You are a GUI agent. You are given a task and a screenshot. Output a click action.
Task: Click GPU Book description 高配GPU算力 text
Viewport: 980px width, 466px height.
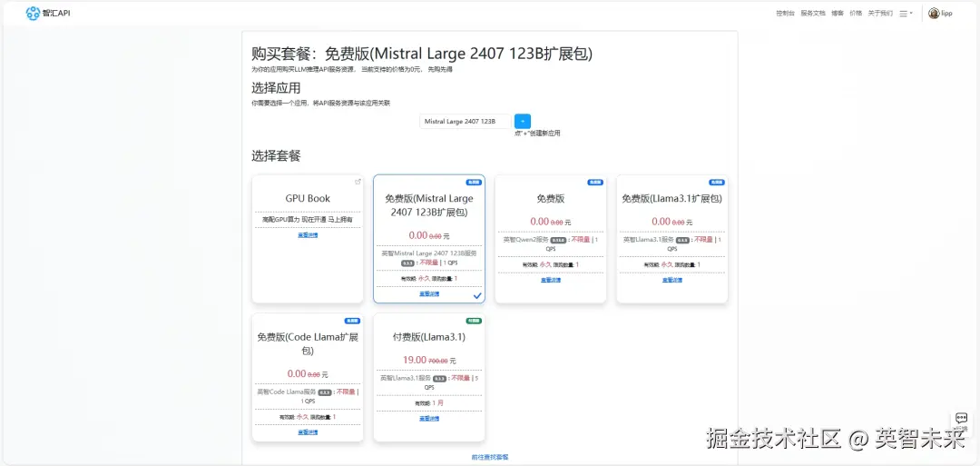coord(308,220)
